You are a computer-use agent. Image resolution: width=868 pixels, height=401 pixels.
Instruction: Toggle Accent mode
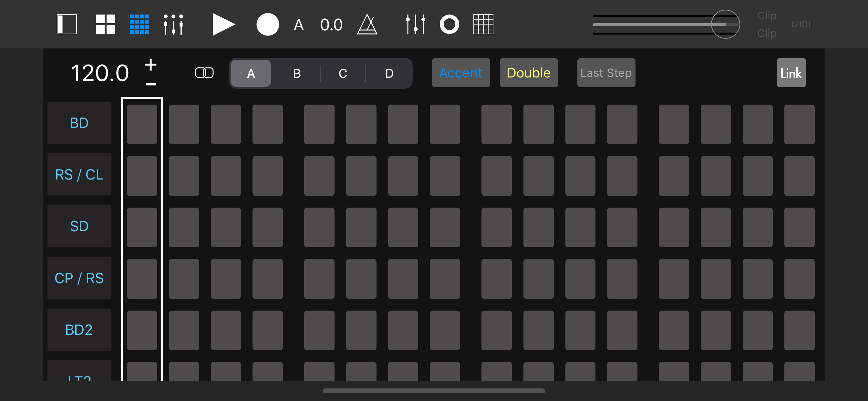[x=460, y=73]
